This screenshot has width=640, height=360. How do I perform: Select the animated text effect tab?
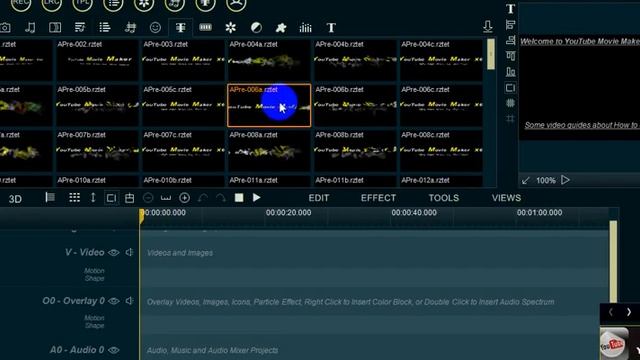tap(180, 28)
